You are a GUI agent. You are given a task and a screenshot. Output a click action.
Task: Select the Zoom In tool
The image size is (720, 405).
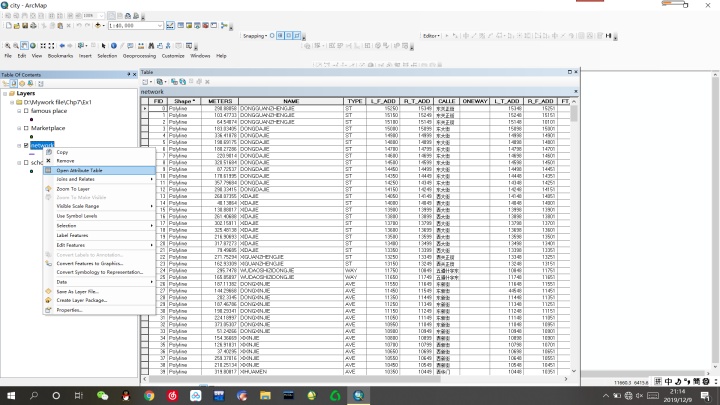coord(7,46)
